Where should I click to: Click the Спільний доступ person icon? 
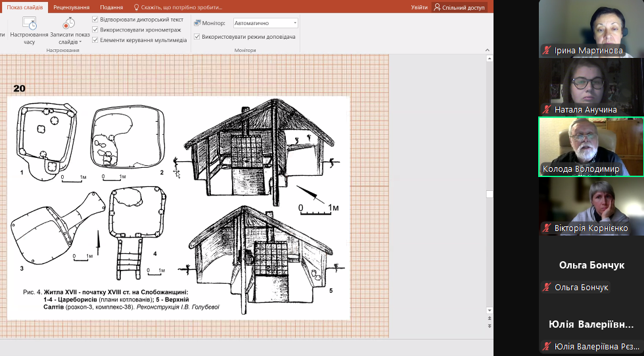tap(438, 7)
